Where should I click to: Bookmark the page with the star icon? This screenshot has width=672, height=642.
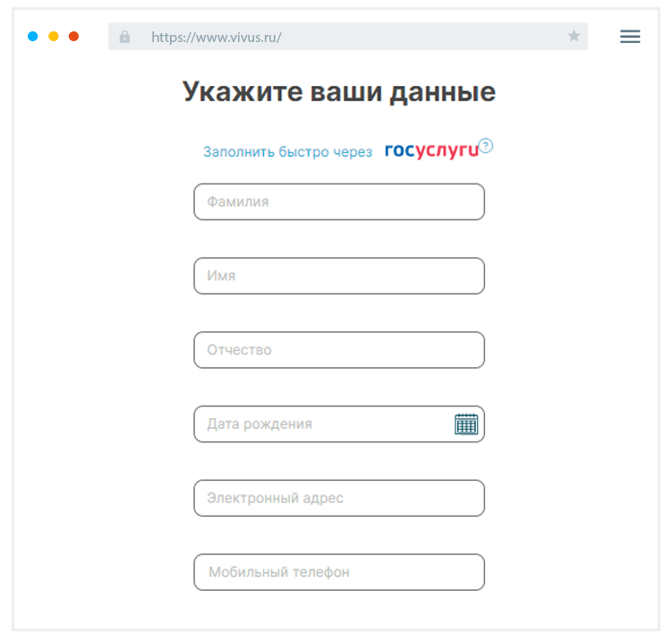point(574,37)
